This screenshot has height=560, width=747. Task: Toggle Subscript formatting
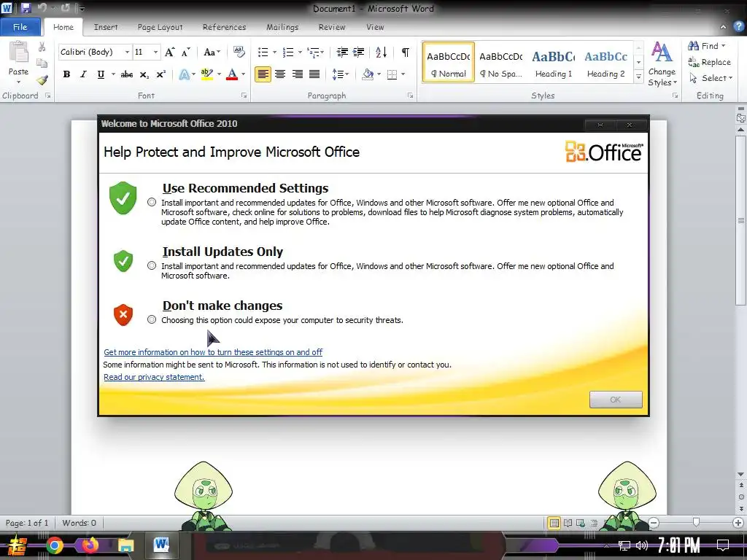144,74
